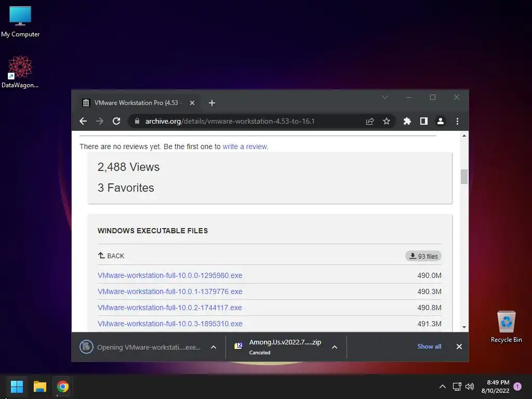Viewport: 532px width, 399px height.
Task: Click the 490.3M file size
Action: [429, 291]
